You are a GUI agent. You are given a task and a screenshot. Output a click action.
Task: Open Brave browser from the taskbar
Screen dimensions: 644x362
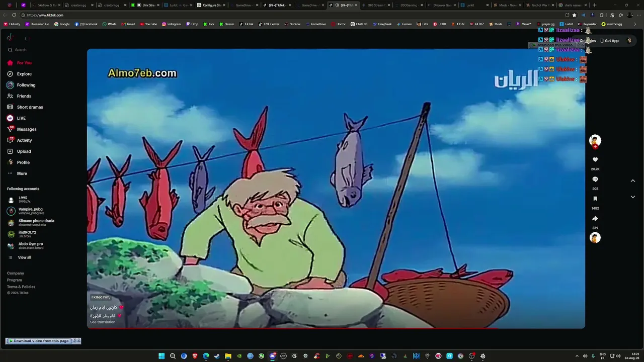(195, 356)
